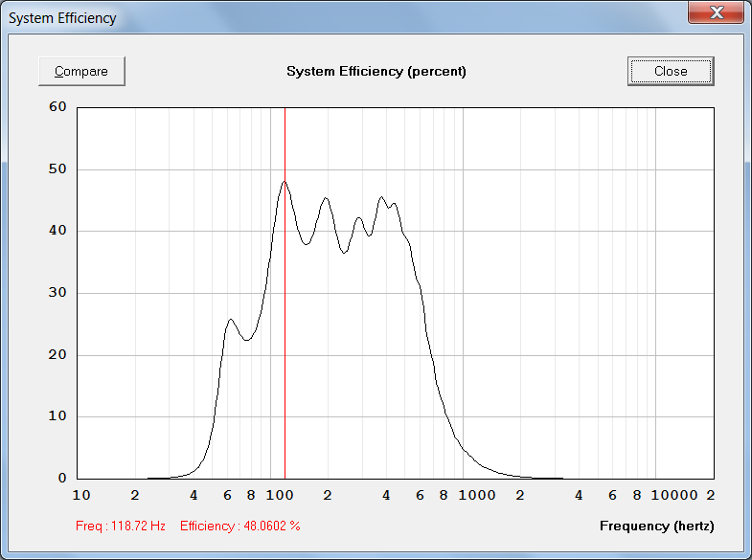The width and height of the screenshot is (752, 560).
Task: Click the 1000 frequency axis label
Action: pyautogui.click(x=477, y=495)
